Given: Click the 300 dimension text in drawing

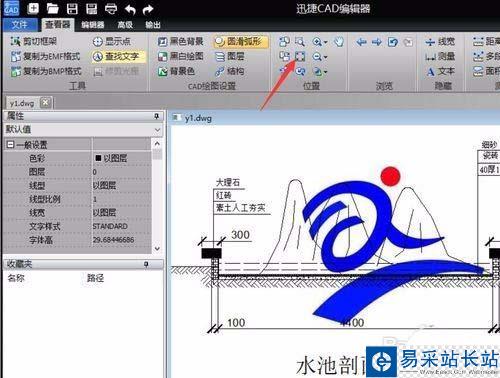Looking at the screenshot, I should [240, 235].
